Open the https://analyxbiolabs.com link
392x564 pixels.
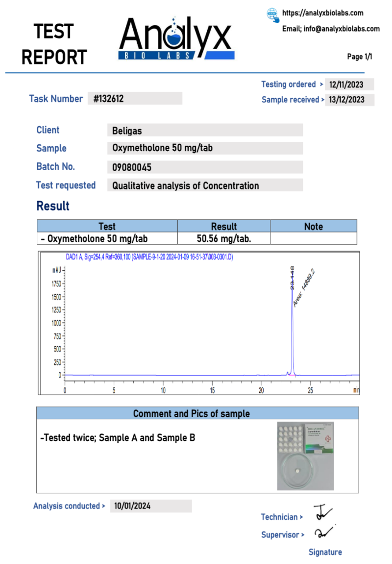[323, 13]
